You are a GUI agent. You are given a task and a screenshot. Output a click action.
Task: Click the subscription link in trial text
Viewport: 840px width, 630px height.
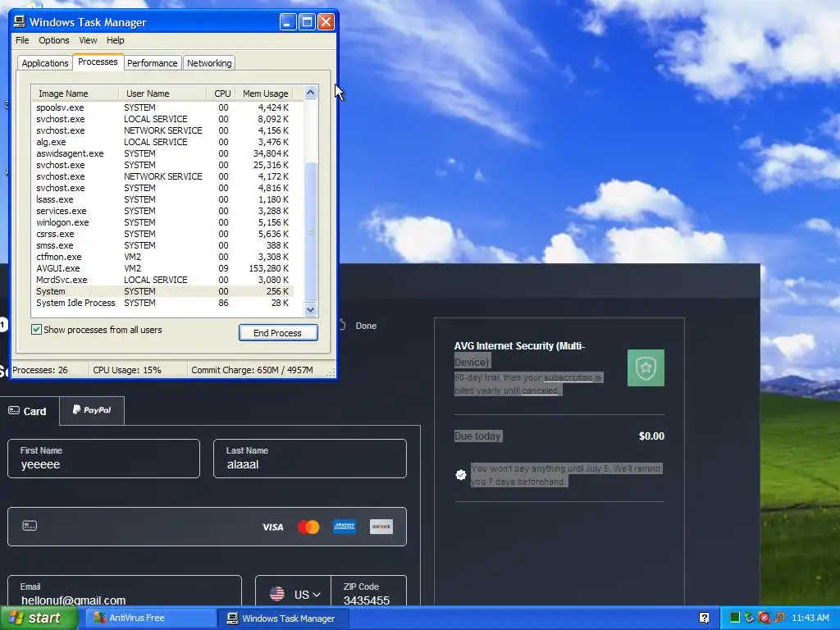(568, 377)
